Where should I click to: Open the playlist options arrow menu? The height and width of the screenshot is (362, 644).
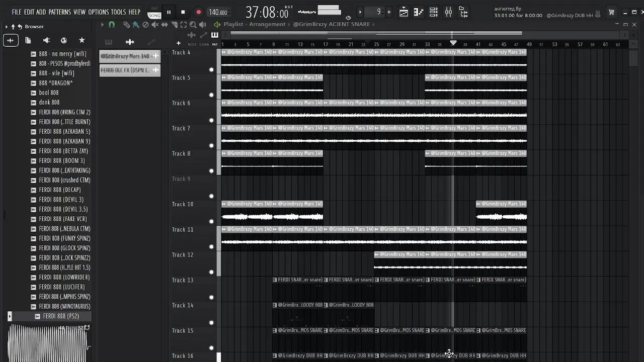pos(102,24)
